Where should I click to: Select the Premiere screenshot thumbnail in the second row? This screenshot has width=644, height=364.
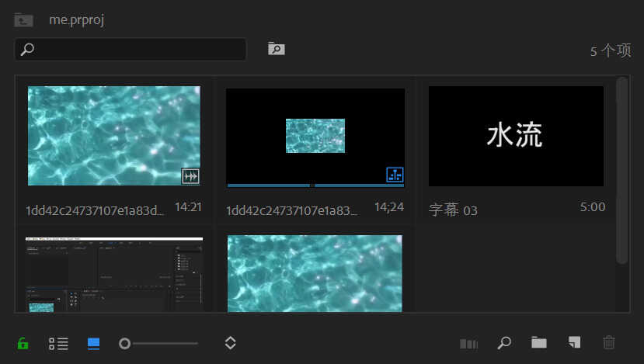click(x=113, y=275)
